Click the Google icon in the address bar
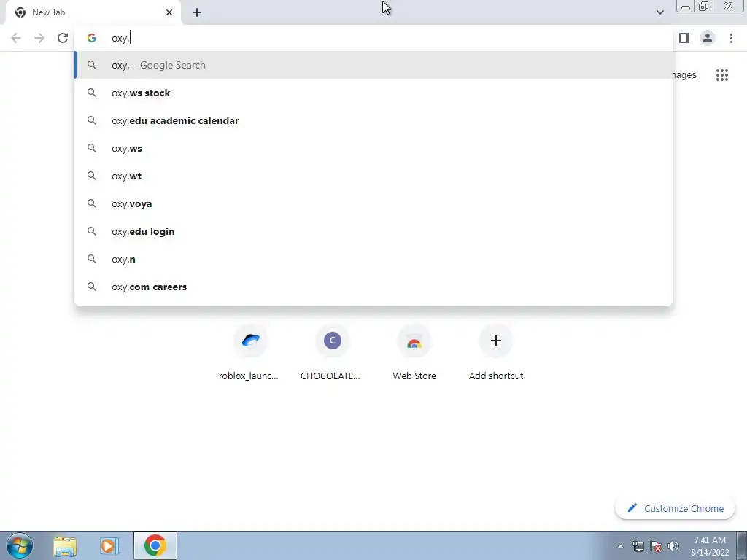 coord(92,38)
